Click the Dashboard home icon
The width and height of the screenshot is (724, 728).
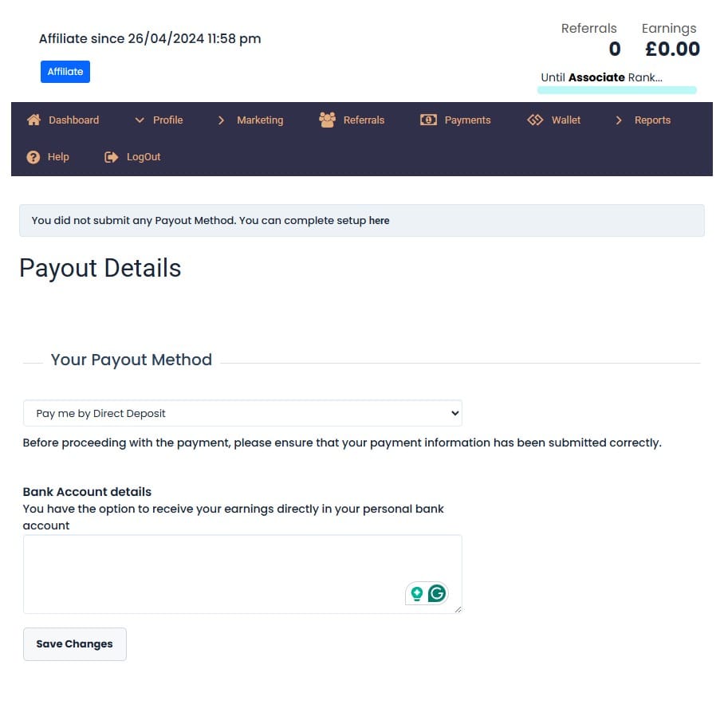[33, 120]
